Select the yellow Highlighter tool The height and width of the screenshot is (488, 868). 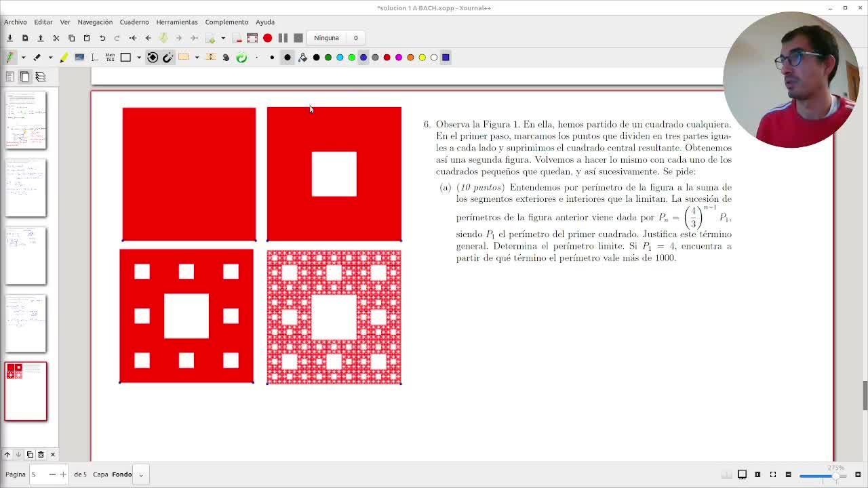coord(64,58)
